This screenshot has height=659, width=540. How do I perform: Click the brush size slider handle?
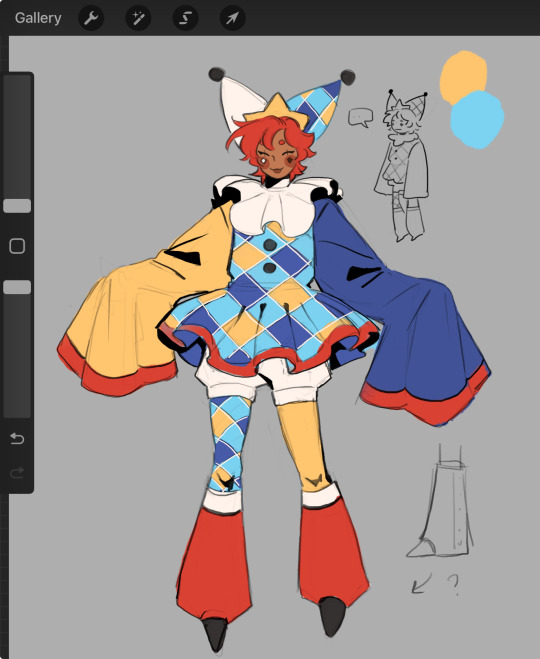pyautogui.click(x=17, y=206)
